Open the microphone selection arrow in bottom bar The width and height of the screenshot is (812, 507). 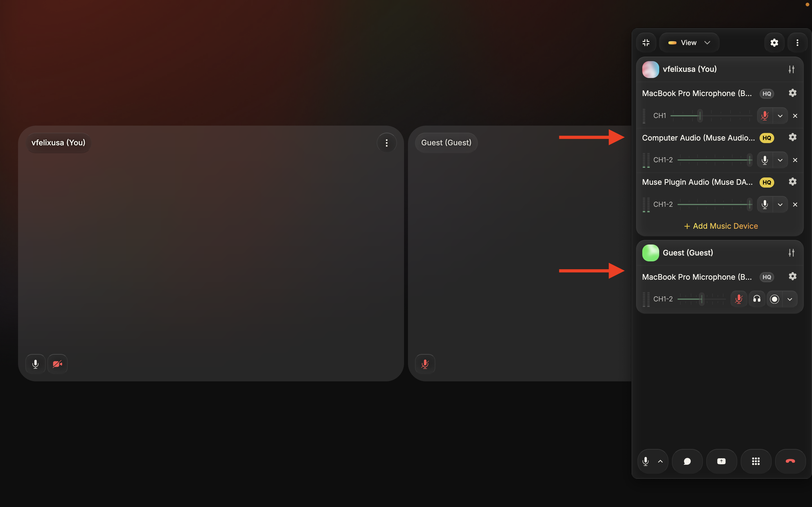tap(660, 461)
